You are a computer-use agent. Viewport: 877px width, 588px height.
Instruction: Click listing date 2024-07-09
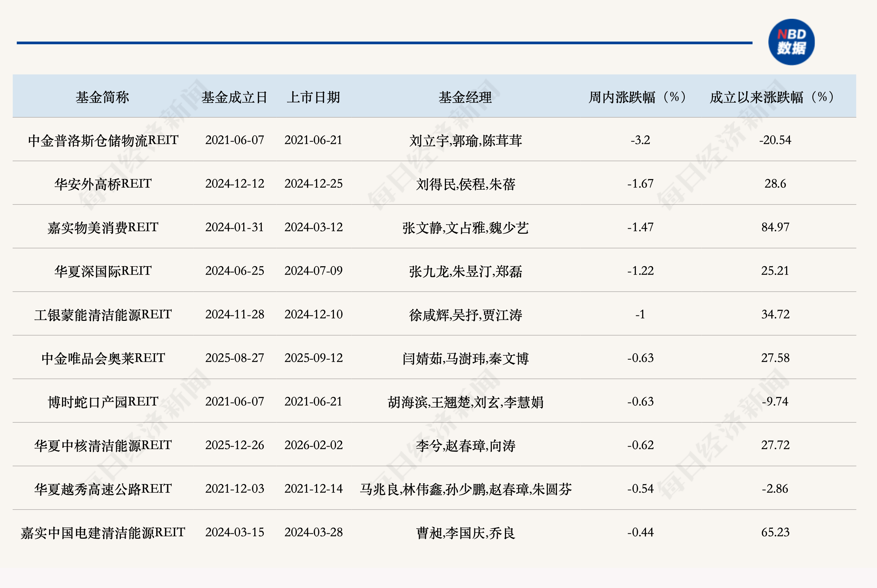pyautogui.click(x=313, y=271)
